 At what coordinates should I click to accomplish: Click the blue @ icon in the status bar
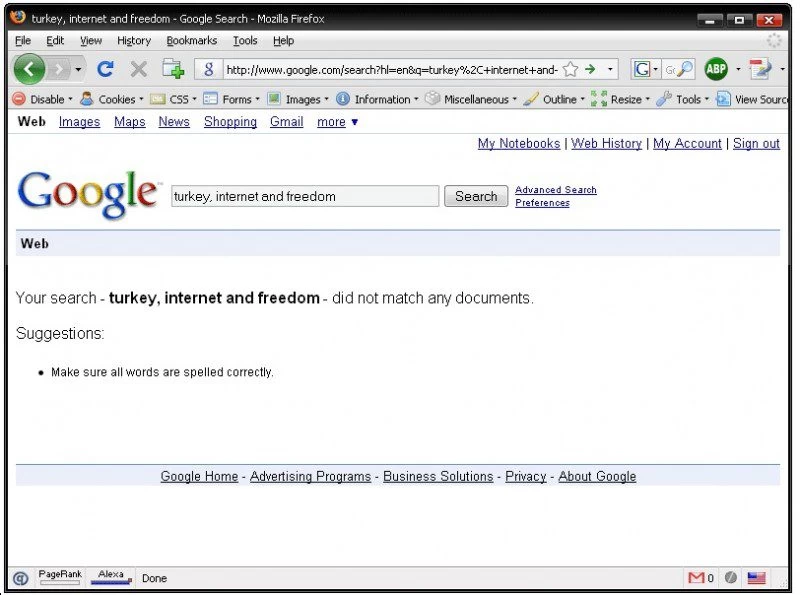pos(20,578)
